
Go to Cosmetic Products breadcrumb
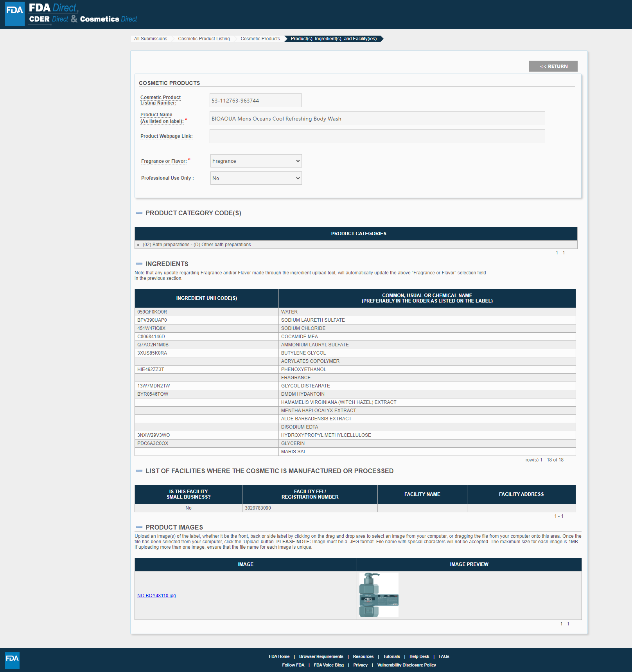[260, 39]
